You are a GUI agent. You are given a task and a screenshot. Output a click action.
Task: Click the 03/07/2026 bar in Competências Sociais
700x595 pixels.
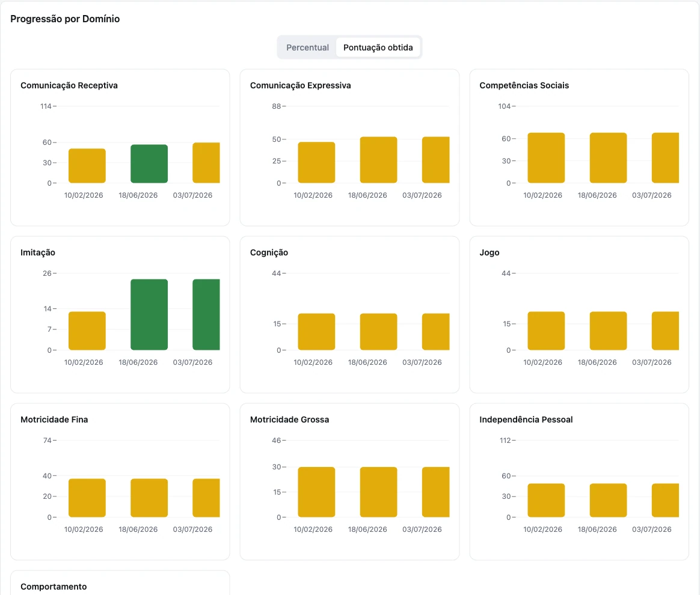(x=665, y=158)
